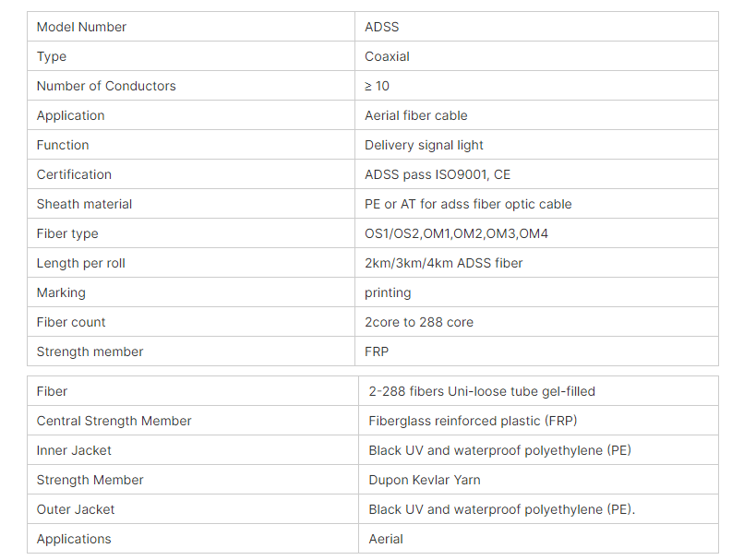Select the OS1/OS2,OM1,OM2,OM3,OM4 fiber type value

point(456,233)
